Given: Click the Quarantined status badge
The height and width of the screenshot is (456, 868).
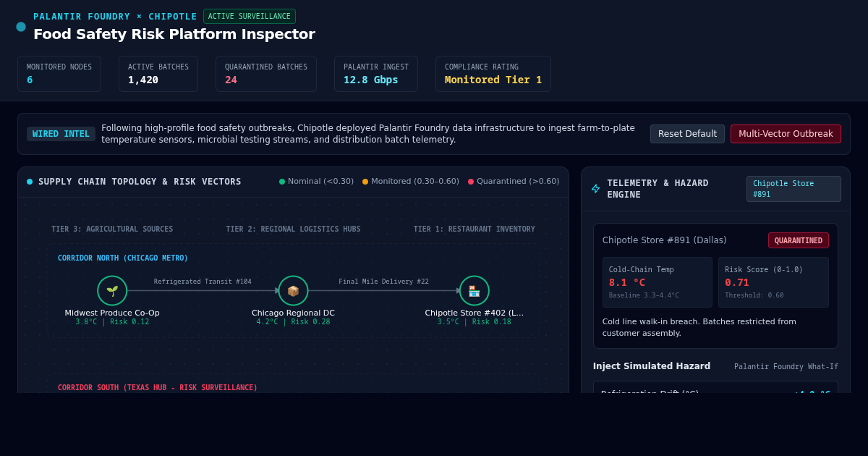Looking at the screenshot, I should tap(799, 240).
